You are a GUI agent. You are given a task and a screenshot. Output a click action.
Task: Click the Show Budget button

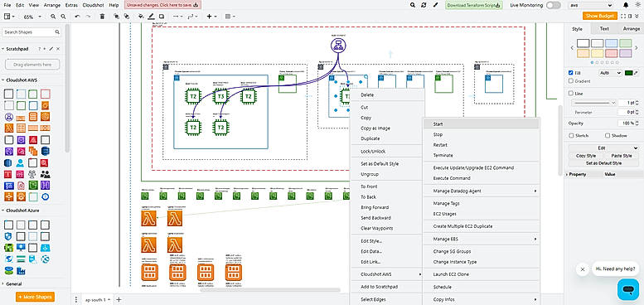599,16
